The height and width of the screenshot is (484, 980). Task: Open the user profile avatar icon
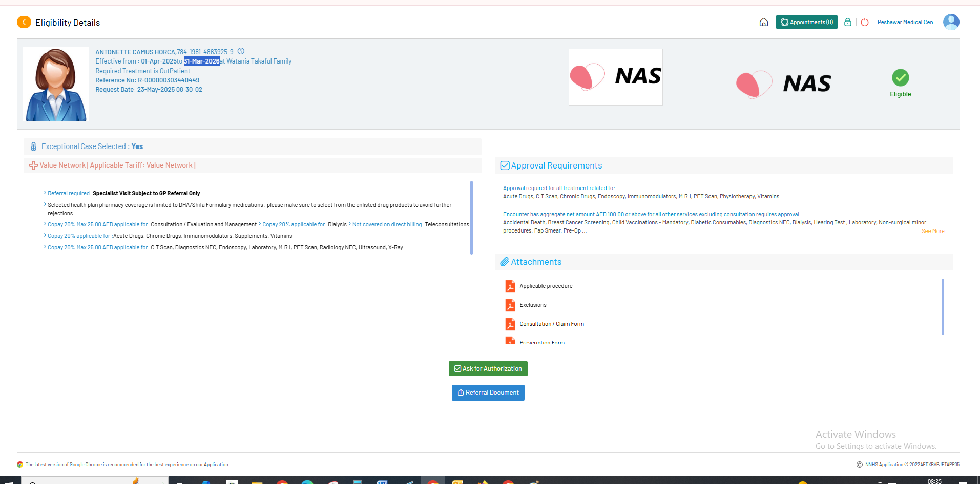click(951, 22)
